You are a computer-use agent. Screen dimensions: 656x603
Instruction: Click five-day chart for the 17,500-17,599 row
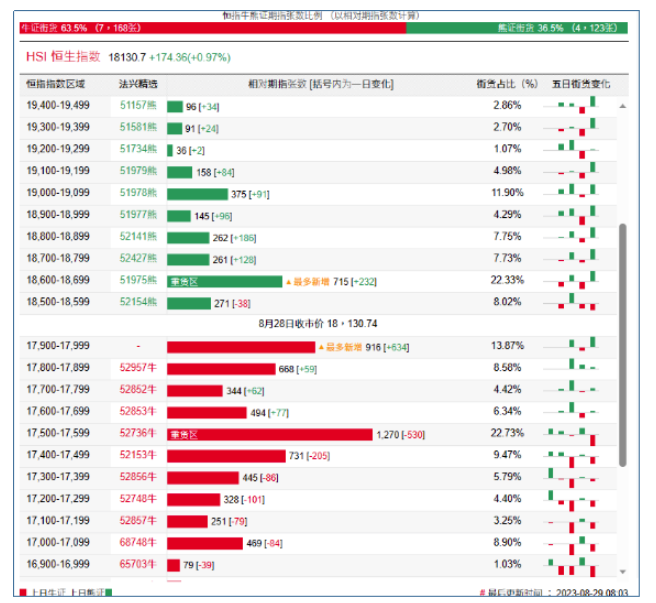(x=573, y=434)
